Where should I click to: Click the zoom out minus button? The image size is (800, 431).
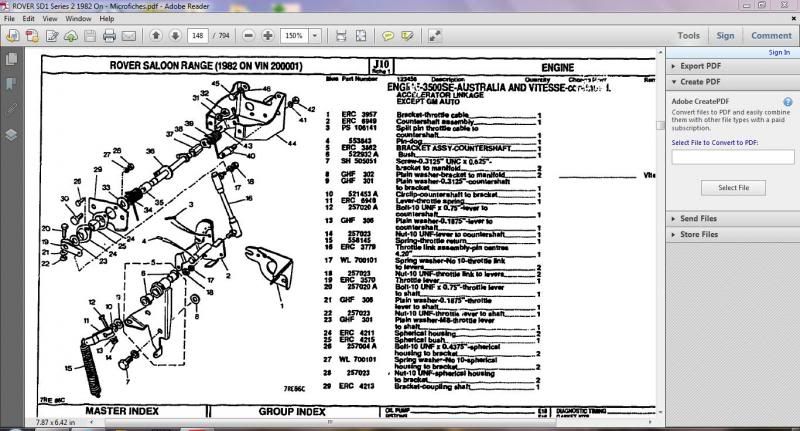click(x=248, y=36)
